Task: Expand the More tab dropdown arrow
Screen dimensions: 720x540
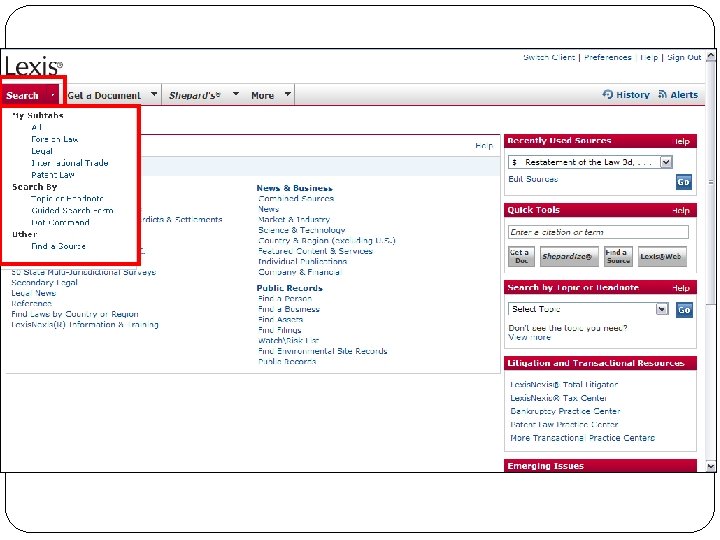Action: click(288, 94)
